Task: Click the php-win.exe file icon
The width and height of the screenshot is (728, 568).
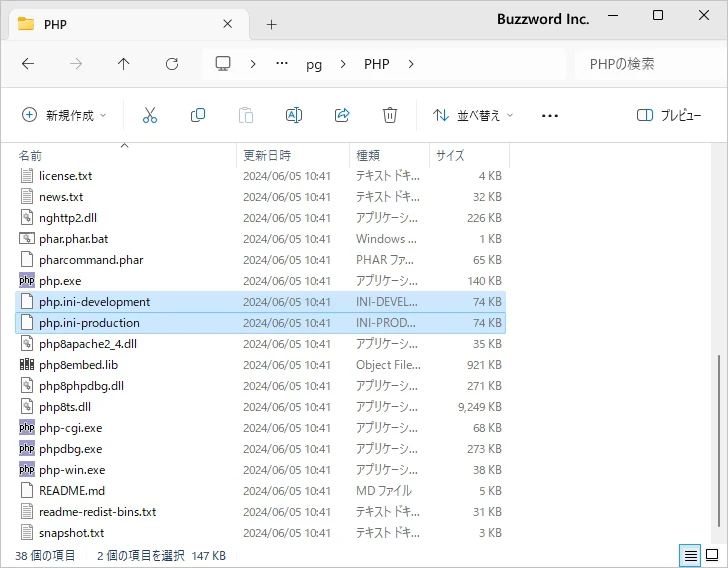Action: [x=27, y=470]
